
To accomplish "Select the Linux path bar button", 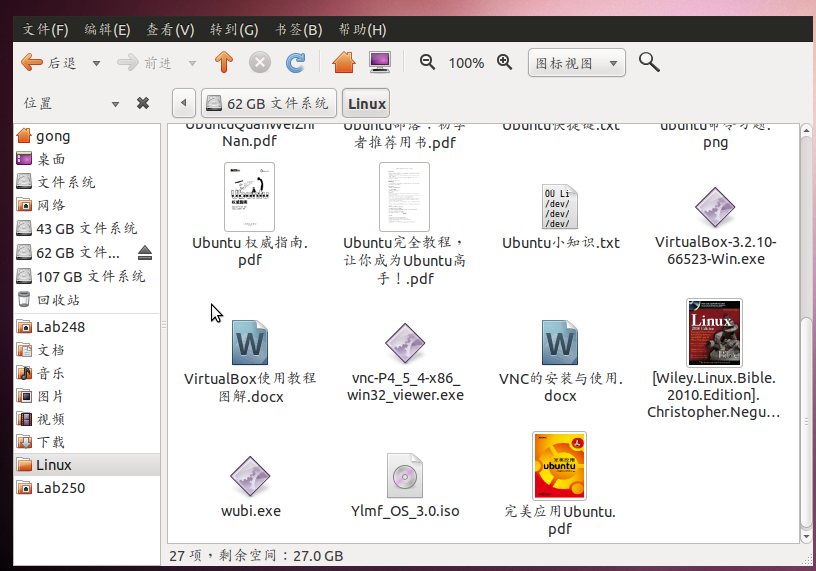I will (x=366, y=103).
